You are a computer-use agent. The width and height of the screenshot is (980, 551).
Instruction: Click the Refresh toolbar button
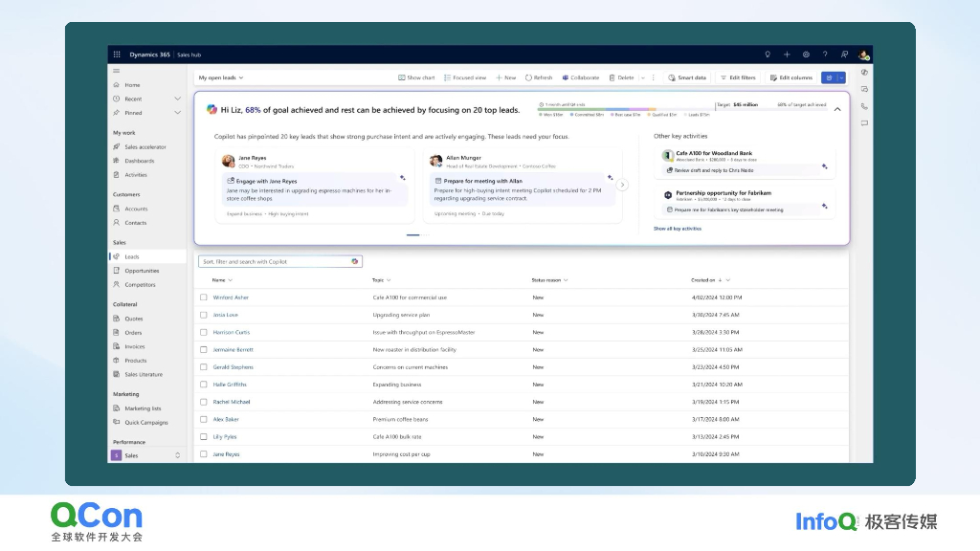[538, 77]
